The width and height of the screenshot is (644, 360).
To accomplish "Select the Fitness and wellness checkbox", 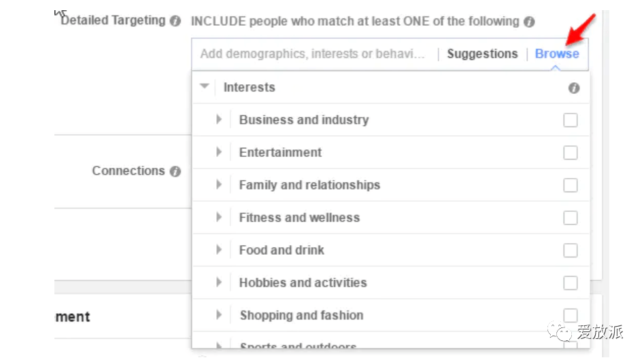I will [571, 218].
